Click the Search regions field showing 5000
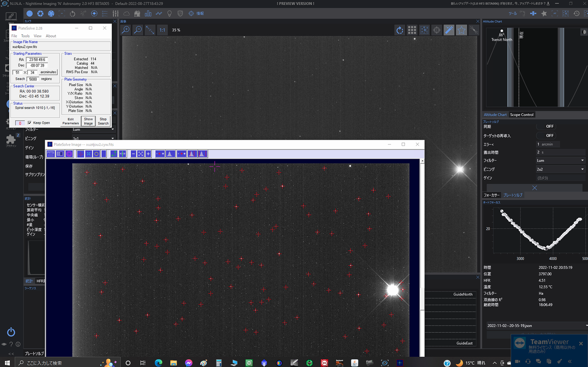 pos(33,79)
